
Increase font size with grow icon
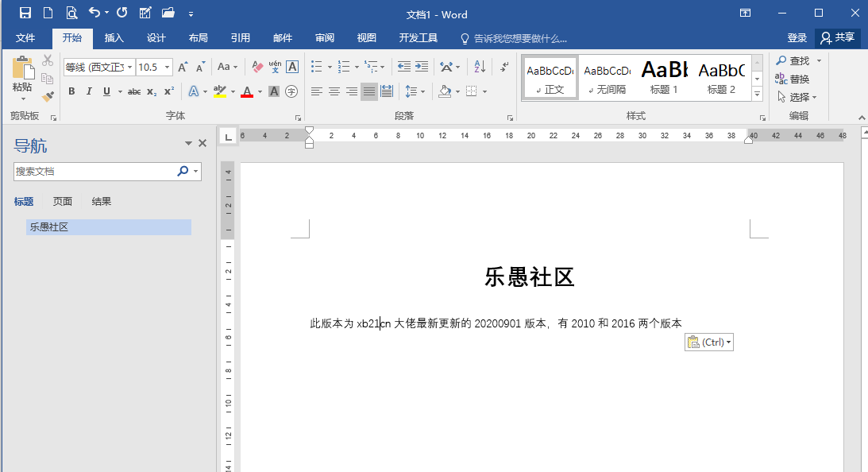(183, 67)
